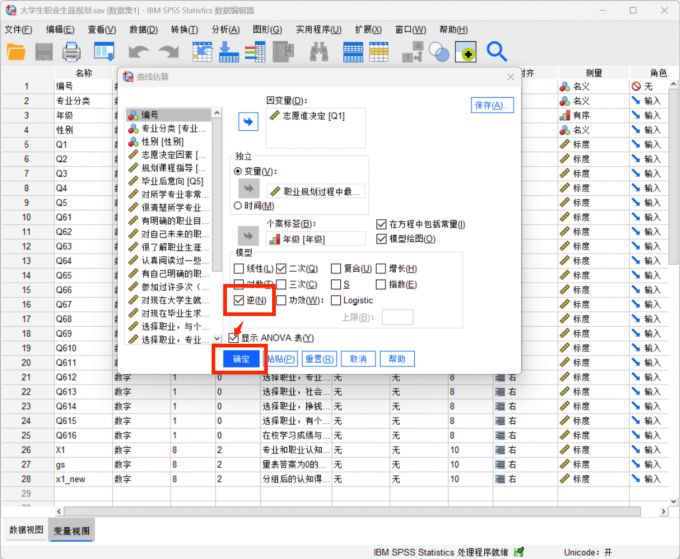680x559 pixels.
Task: Open the 分析(A) menu
Action: (x=225, y=29)
